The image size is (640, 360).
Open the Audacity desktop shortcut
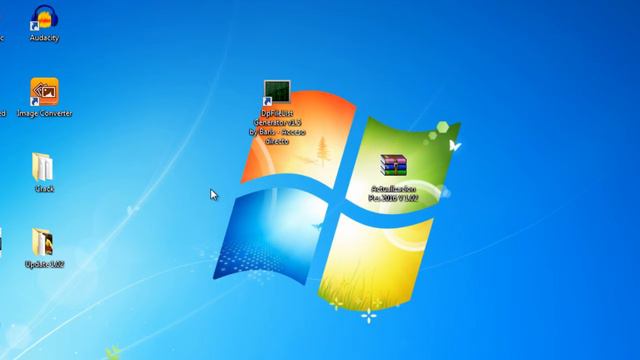pos(44,17)
